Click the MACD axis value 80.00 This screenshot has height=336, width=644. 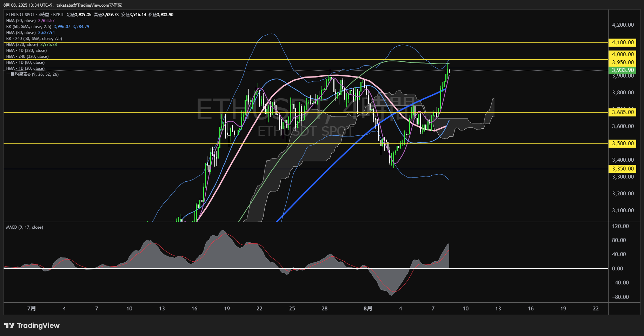[619, 240]
